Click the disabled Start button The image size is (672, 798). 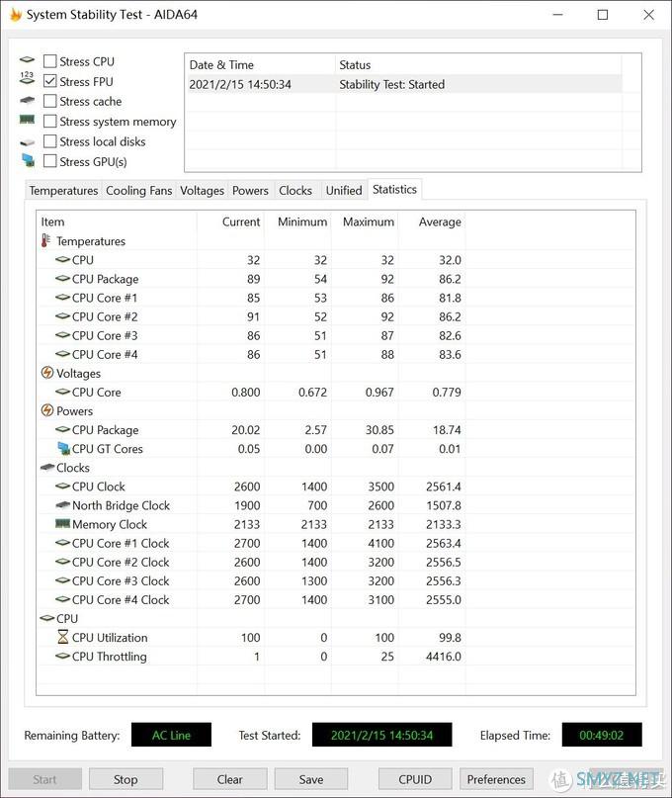[44, 779]
